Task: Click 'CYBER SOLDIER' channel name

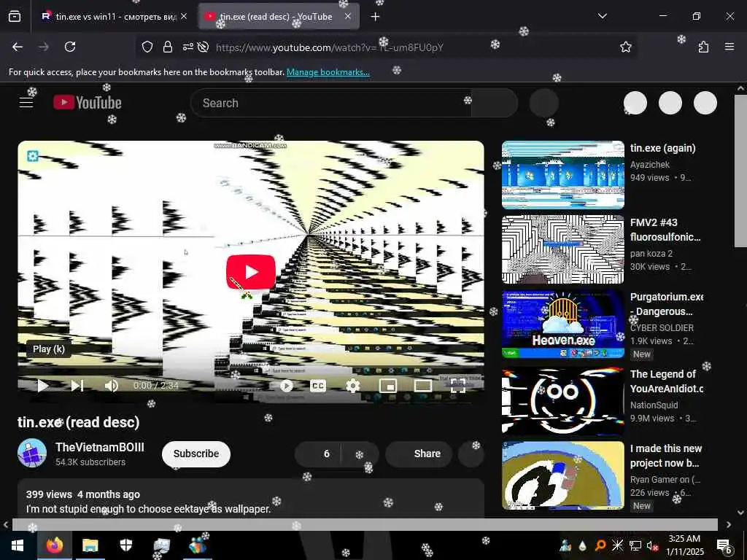Action: (662, 327)
